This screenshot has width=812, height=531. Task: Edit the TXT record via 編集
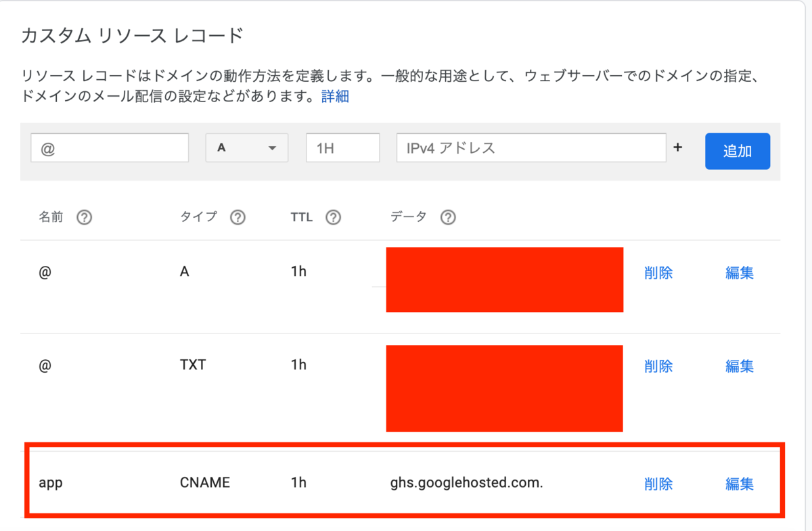(740, 366)
